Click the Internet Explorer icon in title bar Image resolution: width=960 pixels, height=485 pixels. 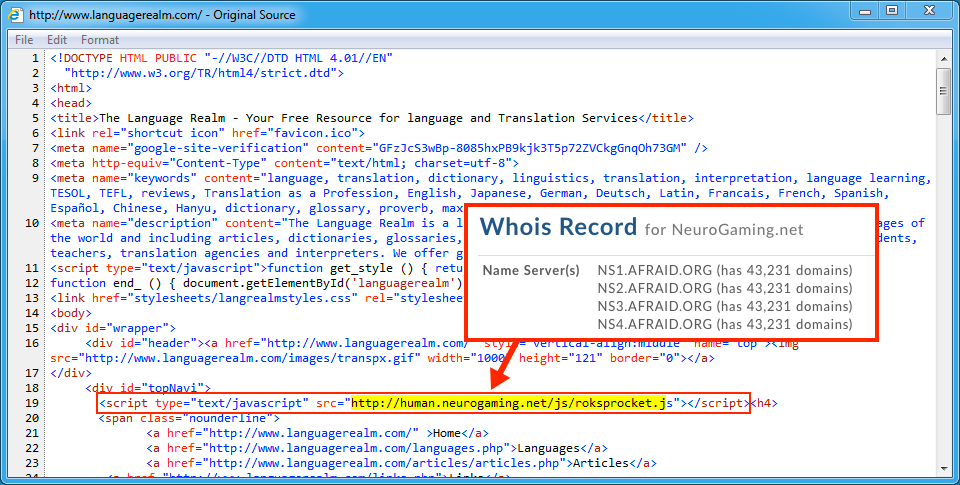click(16, 14)
